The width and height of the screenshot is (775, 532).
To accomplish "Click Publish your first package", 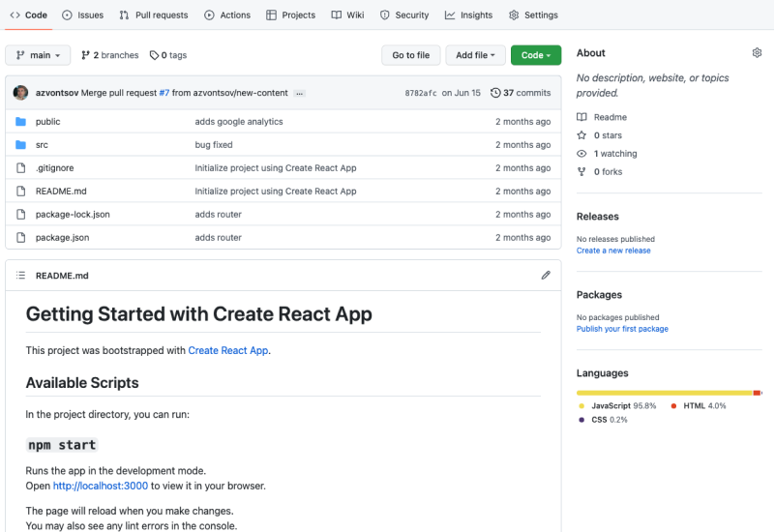I will pyautogui.click(x=622, y=329).
